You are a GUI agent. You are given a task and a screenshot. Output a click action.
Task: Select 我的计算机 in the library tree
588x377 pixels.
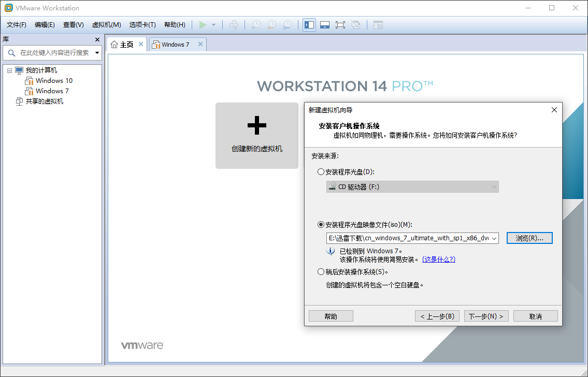[x=41, y=70]
